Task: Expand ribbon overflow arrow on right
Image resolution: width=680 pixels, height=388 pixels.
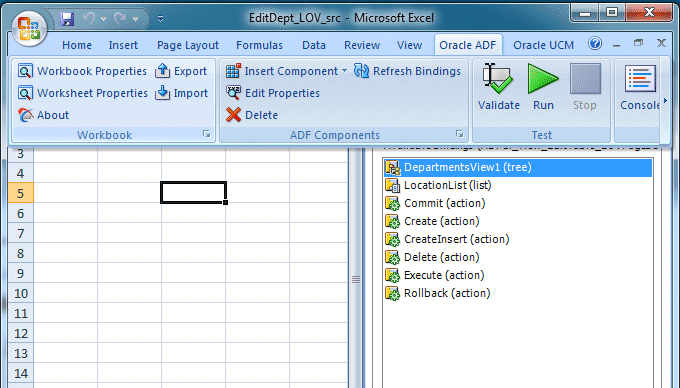Action: pos(665,101)
